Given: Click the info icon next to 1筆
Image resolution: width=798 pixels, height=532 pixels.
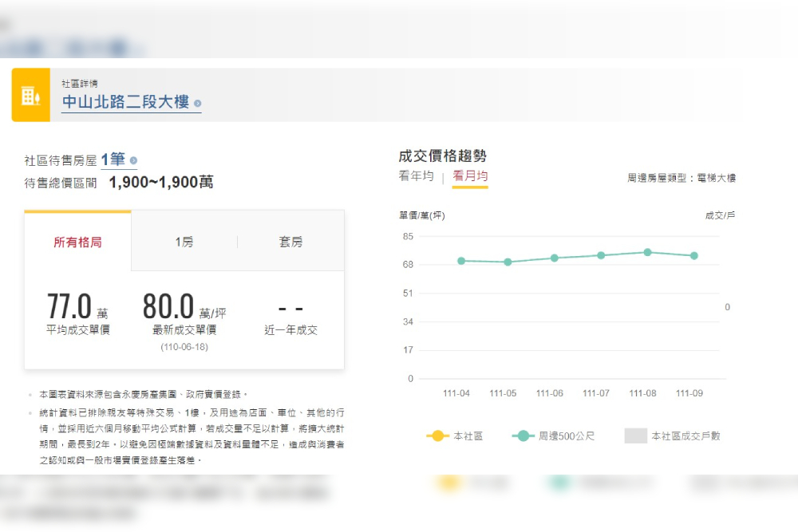Looking at the screenshot, I should click(x=133, y=160).
